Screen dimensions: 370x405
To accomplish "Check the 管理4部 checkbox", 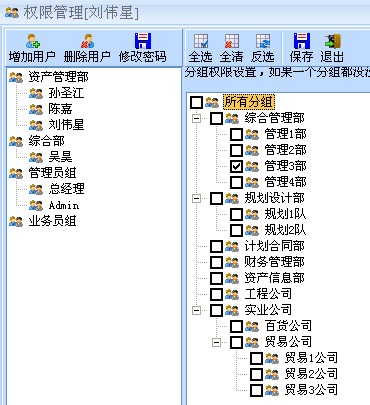I will 236,182.
